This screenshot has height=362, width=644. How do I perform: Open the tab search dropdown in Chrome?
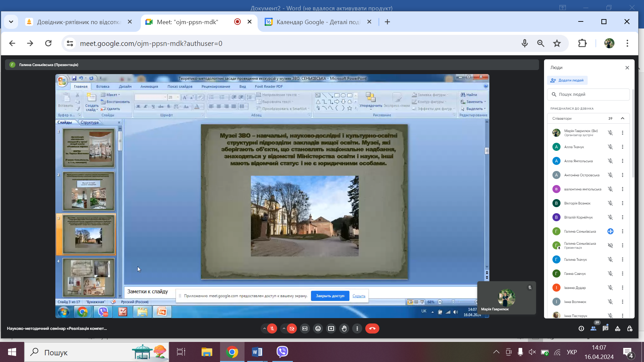coord(11,22)
